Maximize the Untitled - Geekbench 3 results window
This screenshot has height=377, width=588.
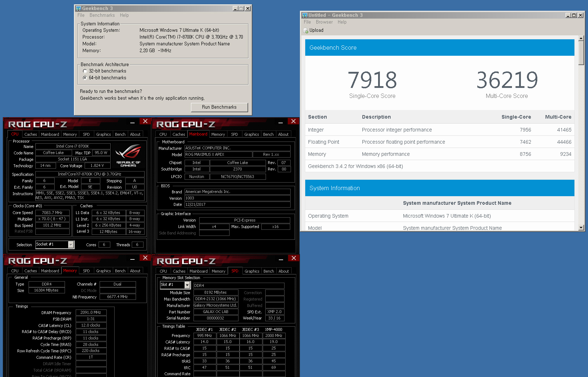coord(574,15)
